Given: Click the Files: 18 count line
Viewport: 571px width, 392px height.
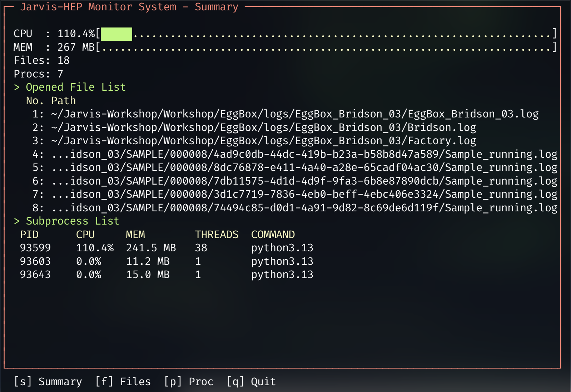Looking at the screenshot, I should [42, 60].
